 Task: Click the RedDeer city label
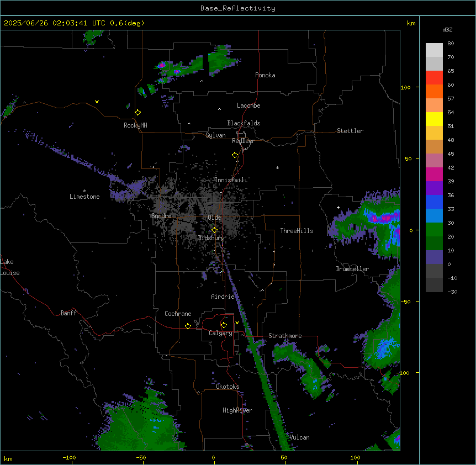[243, 141]
